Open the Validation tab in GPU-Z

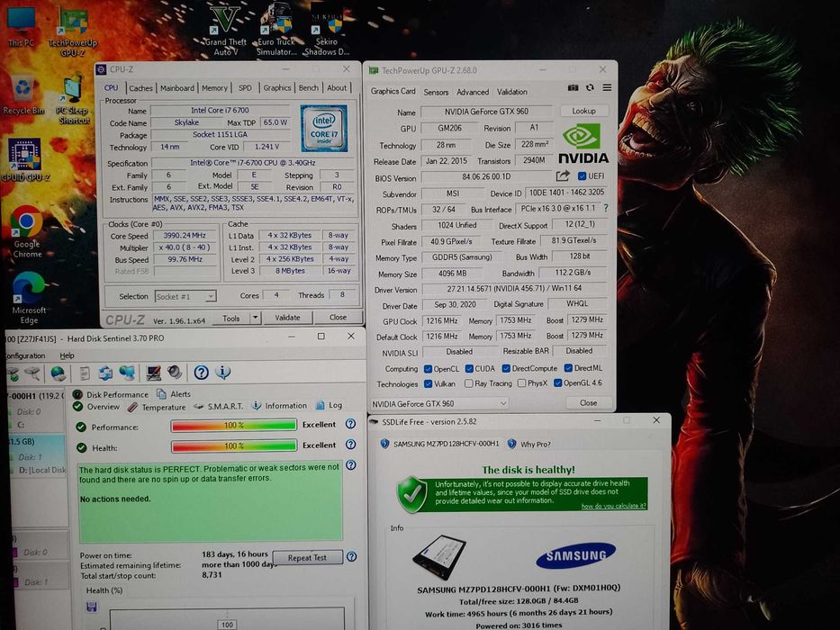(x=512, y=92)
